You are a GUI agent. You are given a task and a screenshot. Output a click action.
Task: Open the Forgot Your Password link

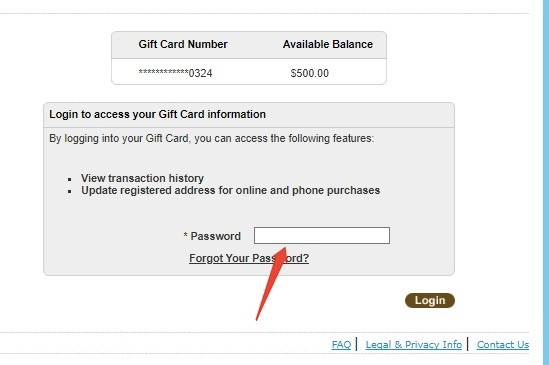pyautogui.click(x=249, y=259)
